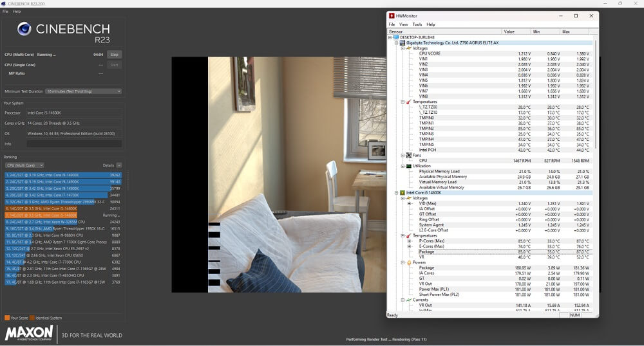Click the Voltages lightning icon under Gigabyte motherboard
This screenshot has width=644, height=346.
[408, 48]
